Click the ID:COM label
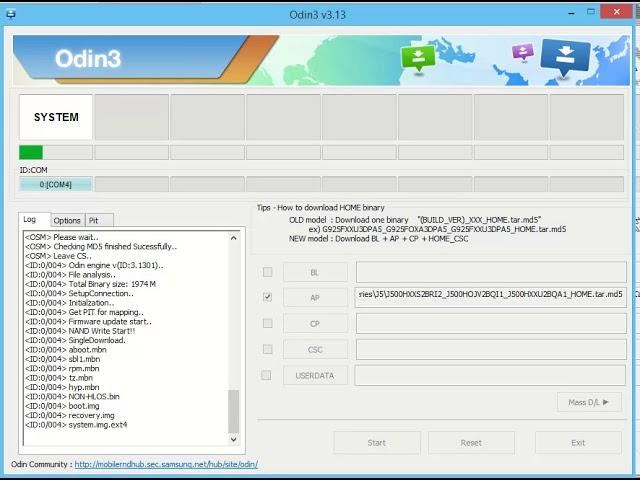This screenshot has height=480, width=640. coord(33,170)
